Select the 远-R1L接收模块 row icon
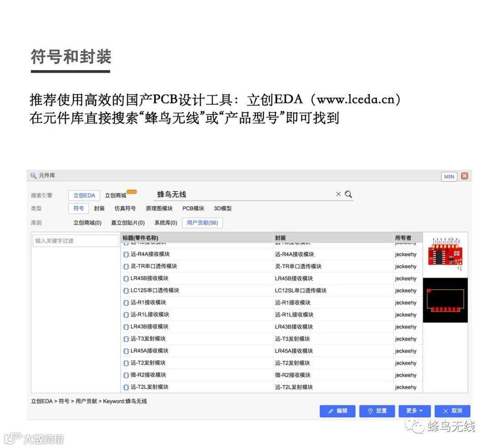Screen dimensions: 491x448 [126, 315]
